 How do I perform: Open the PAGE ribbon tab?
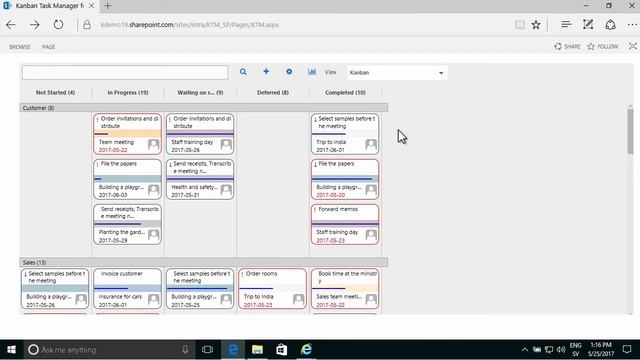click(x=49, y=47)
